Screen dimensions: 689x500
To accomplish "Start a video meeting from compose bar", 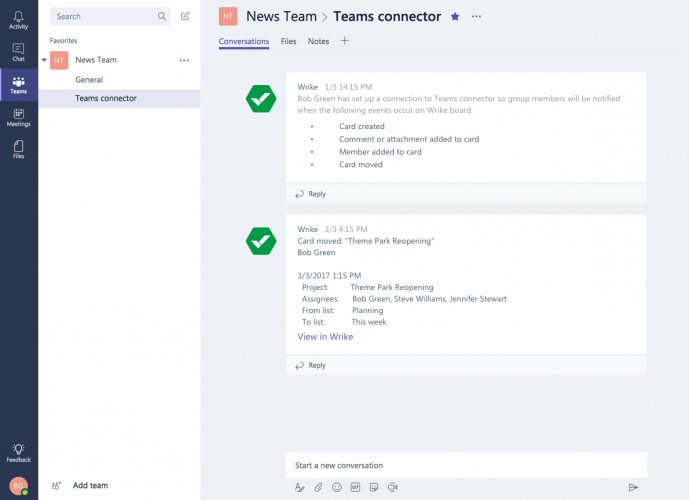I will coord(392,487).
